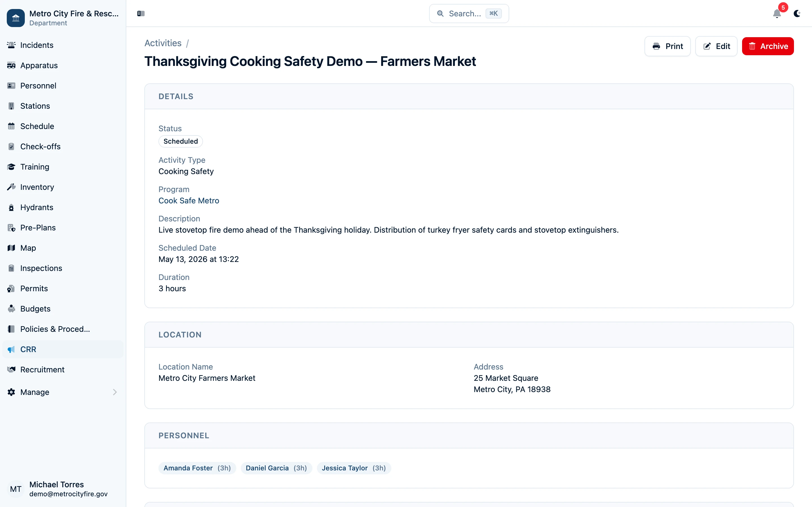Click the notifications bell icon
The width and height of the screenshot is (812, 507).
pos(776,14)
